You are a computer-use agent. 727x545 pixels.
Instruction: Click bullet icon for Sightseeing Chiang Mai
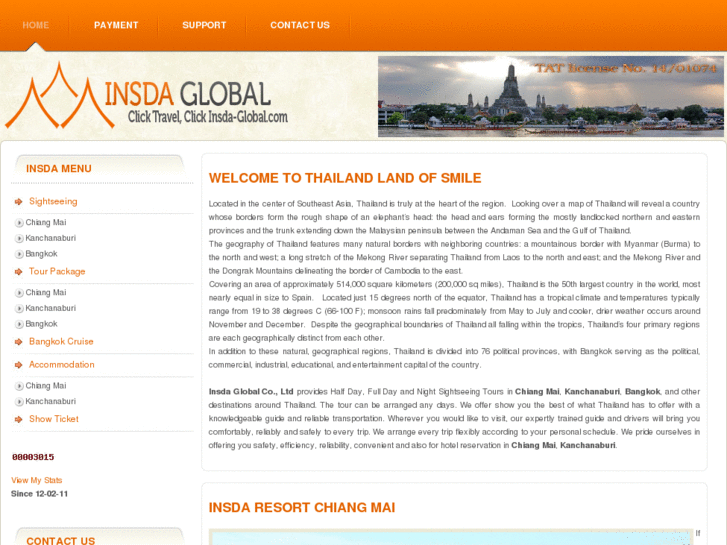(x=19, y=223)
